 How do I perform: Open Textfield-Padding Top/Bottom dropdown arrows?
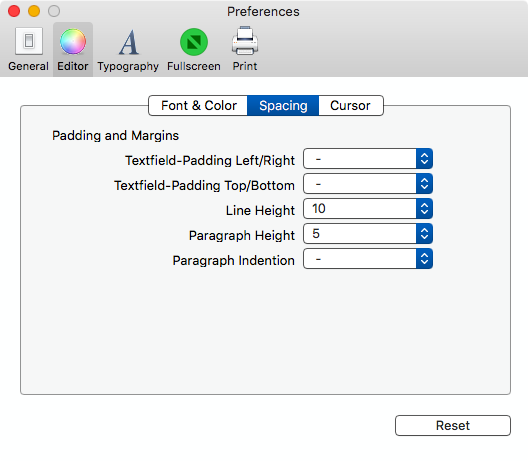[424, 184]
